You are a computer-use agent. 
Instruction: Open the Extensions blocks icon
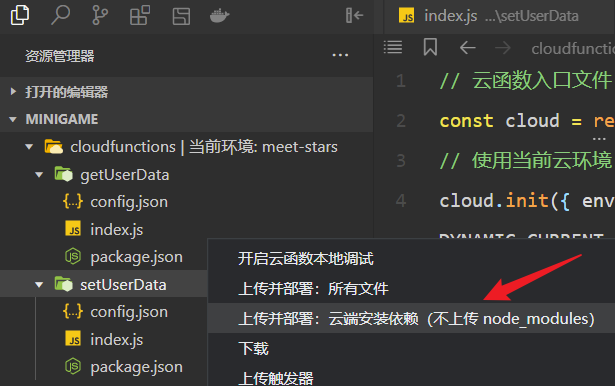[140, 16]
